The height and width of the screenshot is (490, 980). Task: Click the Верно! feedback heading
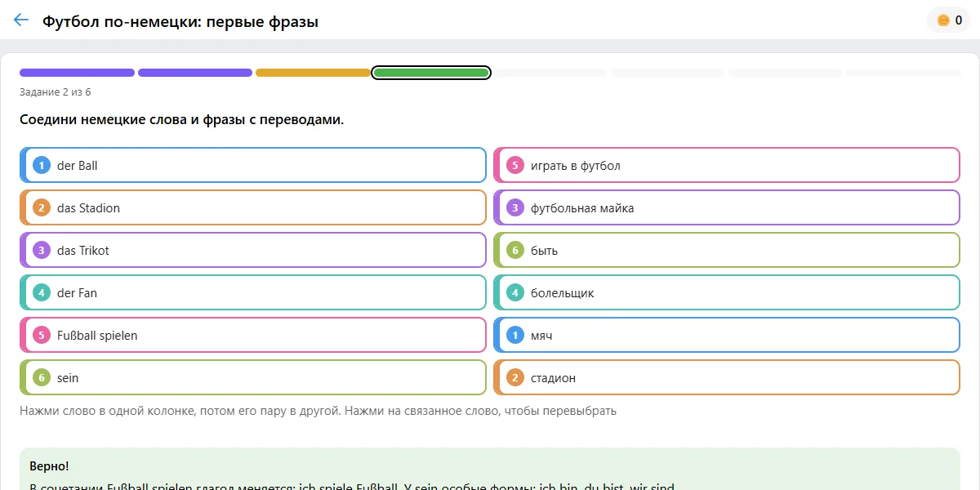pyautogui.click(x=49, y=466)
